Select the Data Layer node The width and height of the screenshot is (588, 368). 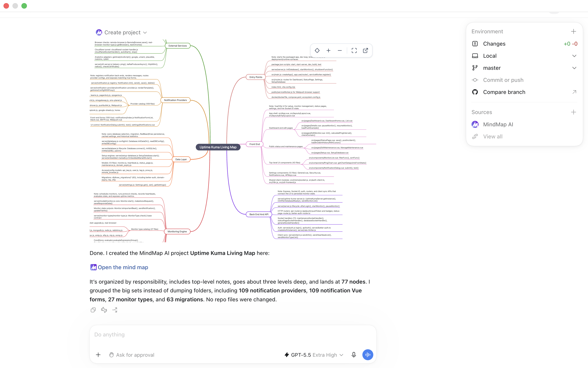(x=181, y=159)
